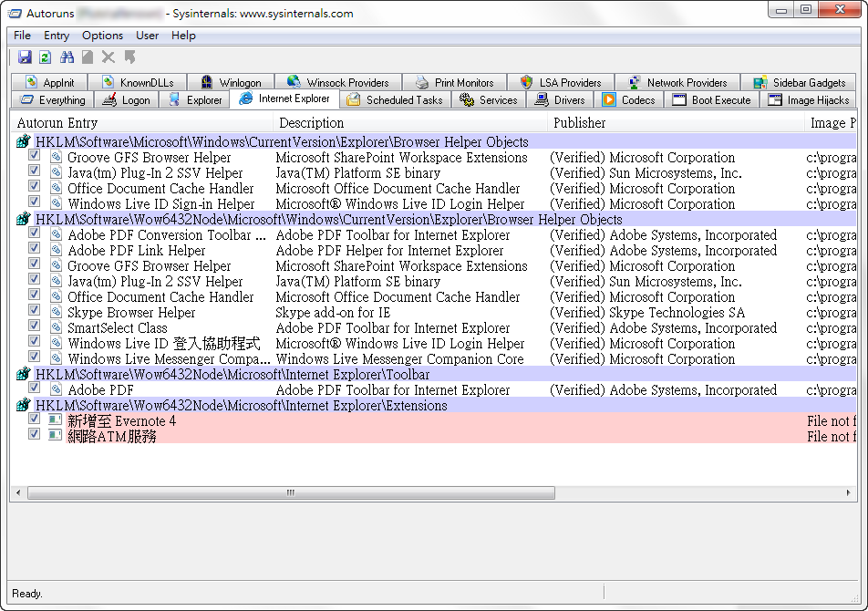The width and height of the screenshot is (868, 611).
Task: Click the Properties page toolbar icon
Action: coord(88,57)
